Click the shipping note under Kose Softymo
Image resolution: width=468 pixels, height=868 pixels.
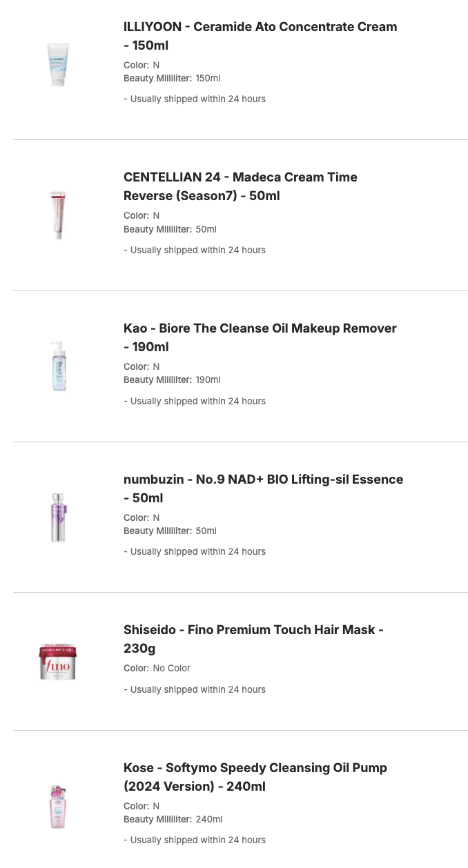[x=195, y=840]
